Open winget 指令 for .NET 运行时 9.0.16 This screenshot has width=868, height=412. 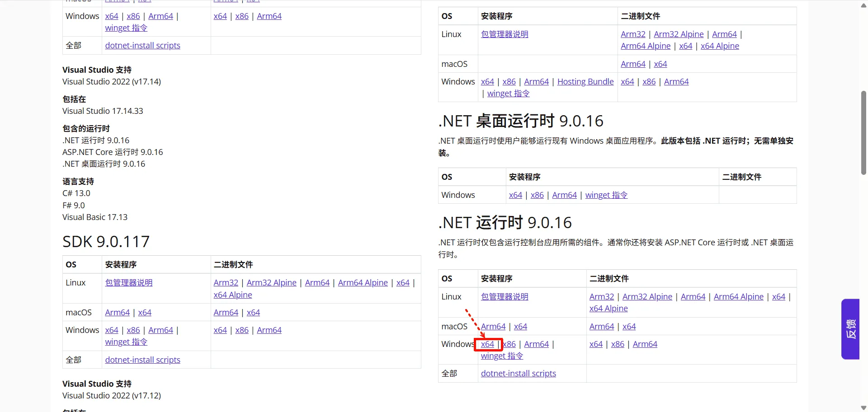pos(502,356)
